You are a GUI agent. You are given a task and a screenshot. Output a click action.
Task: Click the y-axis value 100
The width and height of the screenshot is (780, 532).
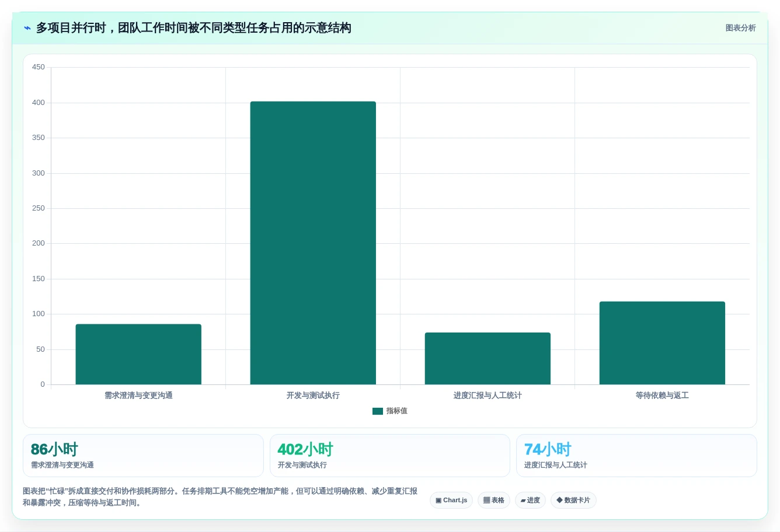click(x=39, y=314)
